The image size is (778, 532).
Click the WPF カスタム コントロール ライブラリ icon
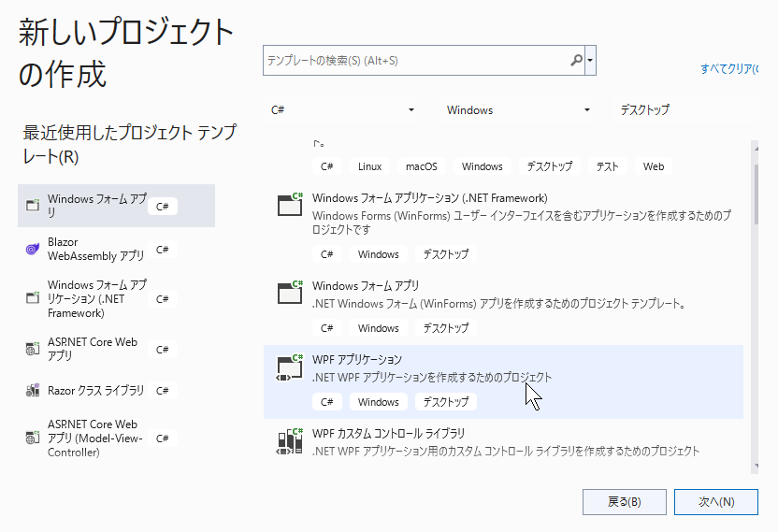[290, 441]
